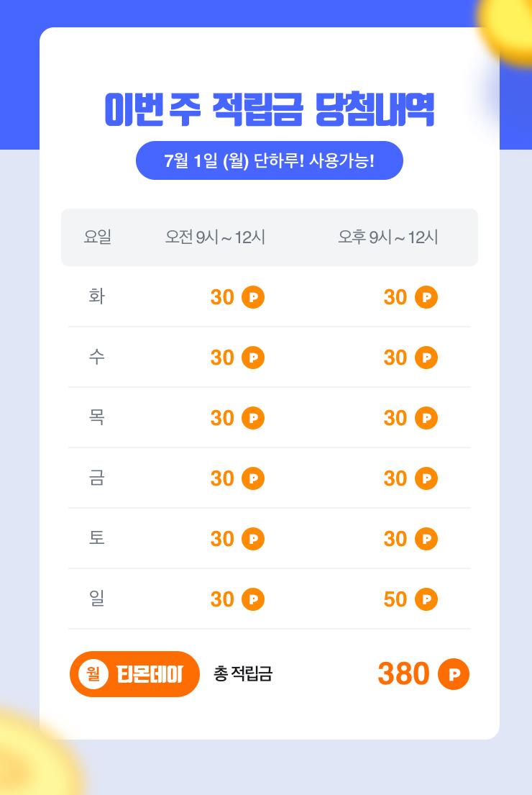Select the 오전 9시~12시 column header
Image resolution: width=532 pixels, height=795 pixels.
215,237
